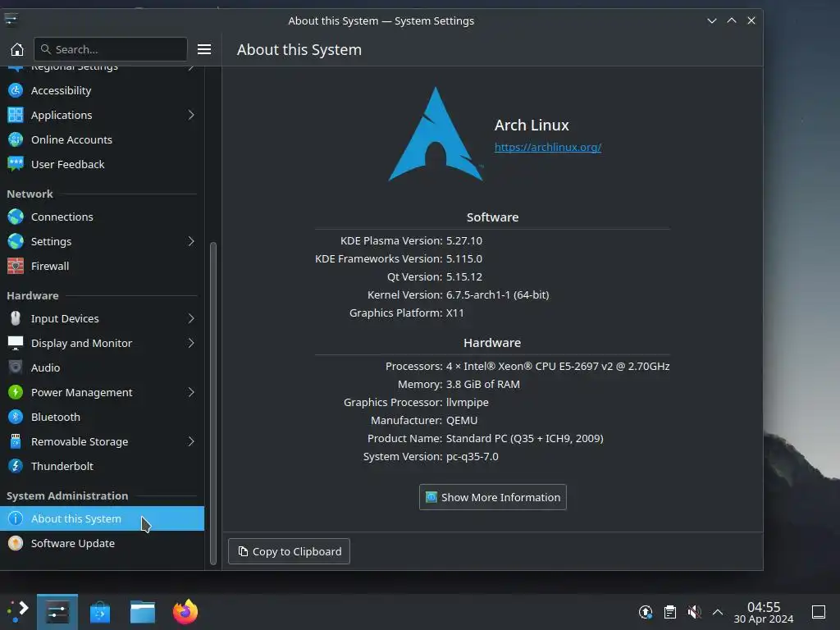Open Dolphin file manager from taskbar
The width and height of the screenshot is (840, 630).
click(143, 612)
